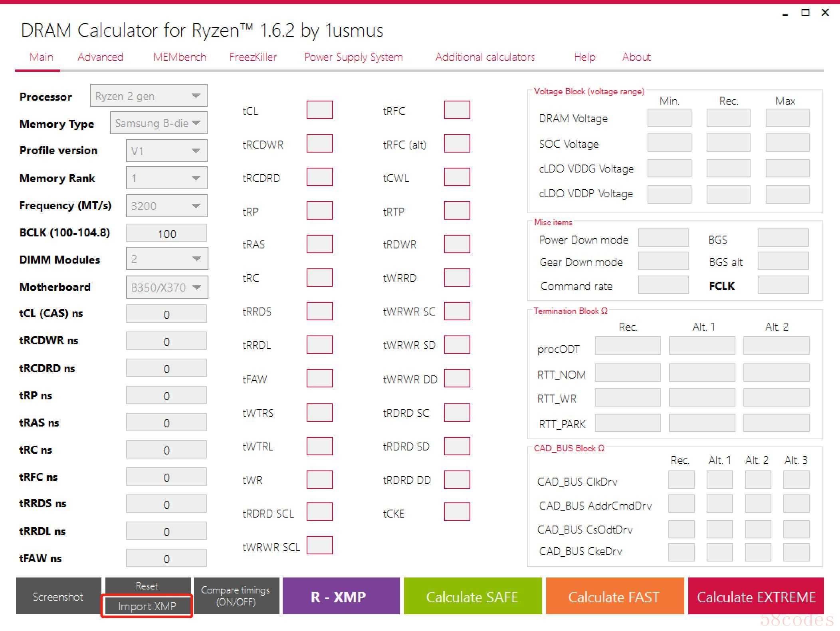The height and width of the screenshot is (631, 840).
Task: Click the tRFC ns input field
Action: 166,477
